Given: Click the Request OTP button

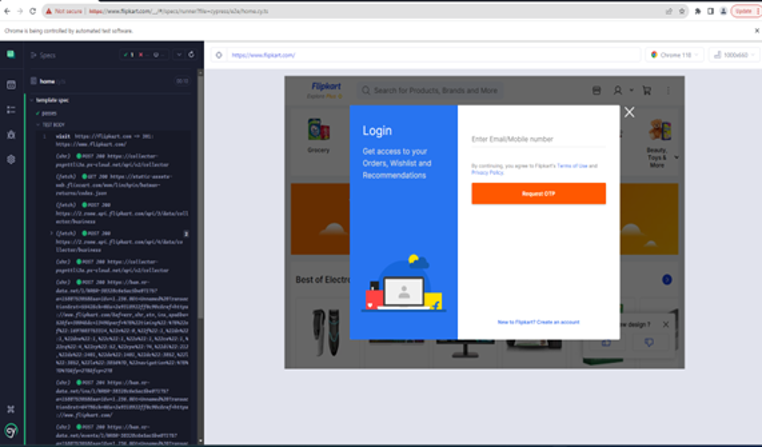Looking at the screenshot, I should (538, 193).
